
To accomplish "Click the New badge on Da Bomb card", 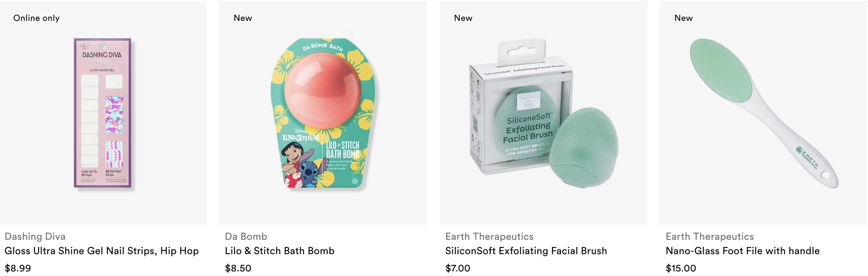I will point(243,18).
